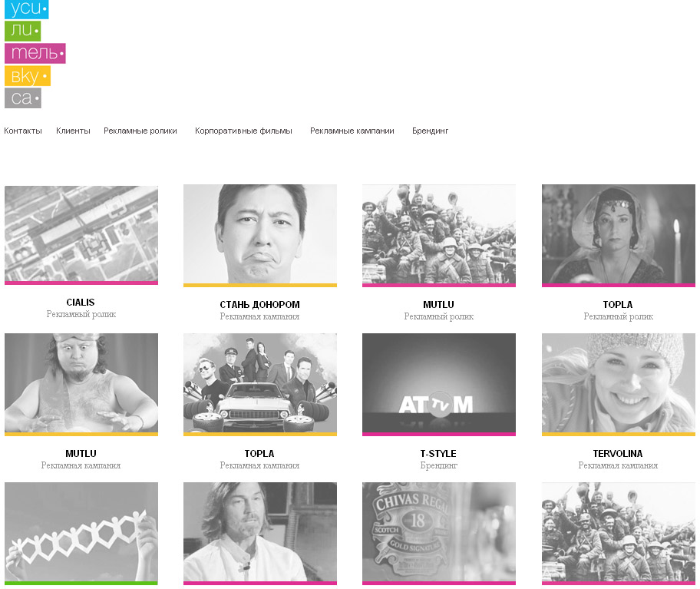Click the pink 'тель' logo block
The width and height of the screenshot is (700, 589).
[x=35, y=53]
